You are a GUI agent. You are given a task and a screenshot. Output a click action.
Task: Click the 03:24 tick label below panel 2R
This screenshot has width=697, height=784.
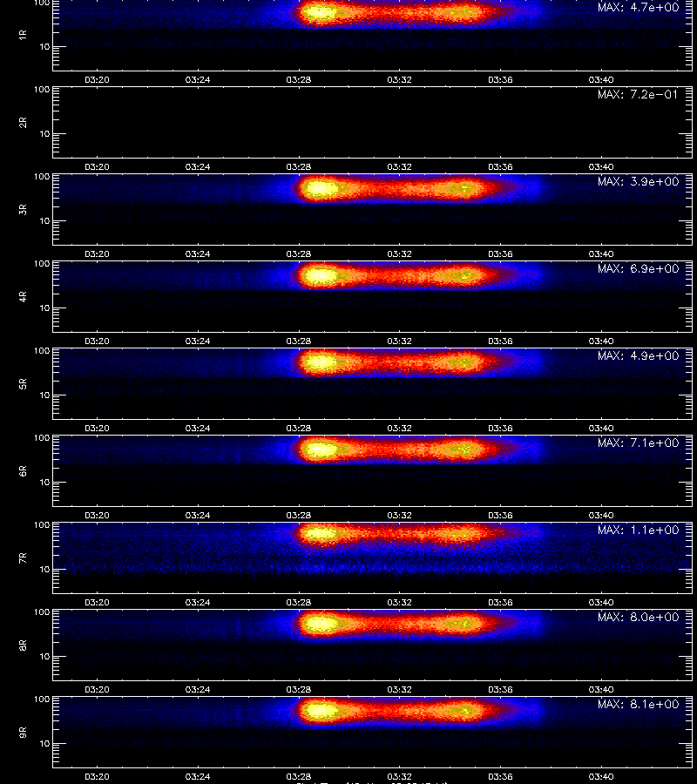(198, 166)
